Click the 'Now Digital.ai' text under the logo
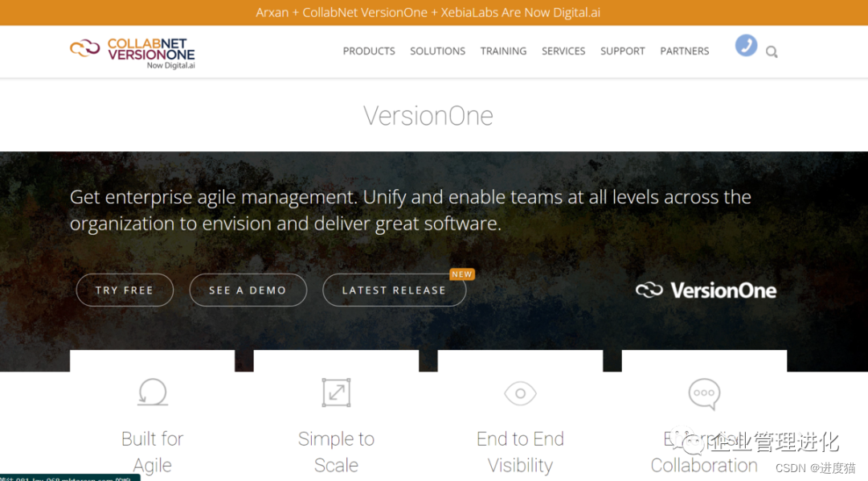 pyautogui.click(x=171, y=65)
